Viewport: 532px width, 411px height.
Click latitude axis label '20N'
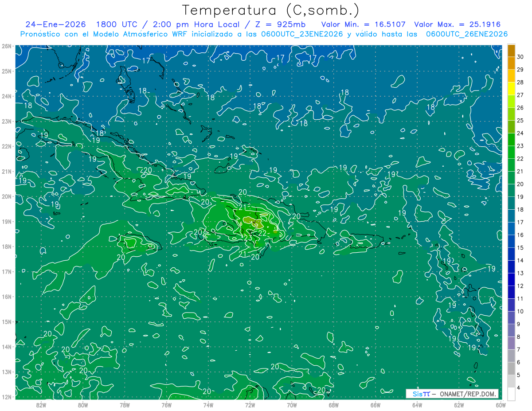[x=7, y=196]
